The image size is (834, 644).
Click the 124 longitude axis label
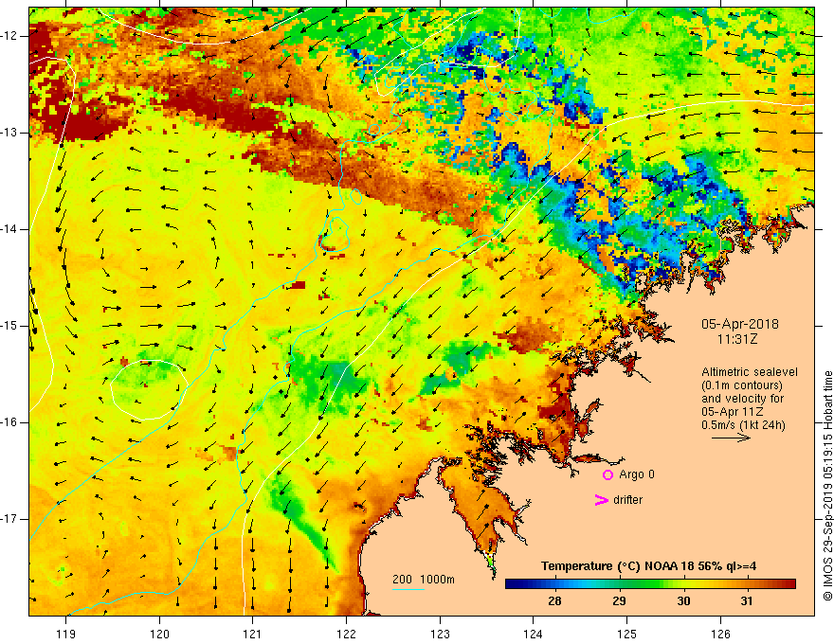[534, 634]
